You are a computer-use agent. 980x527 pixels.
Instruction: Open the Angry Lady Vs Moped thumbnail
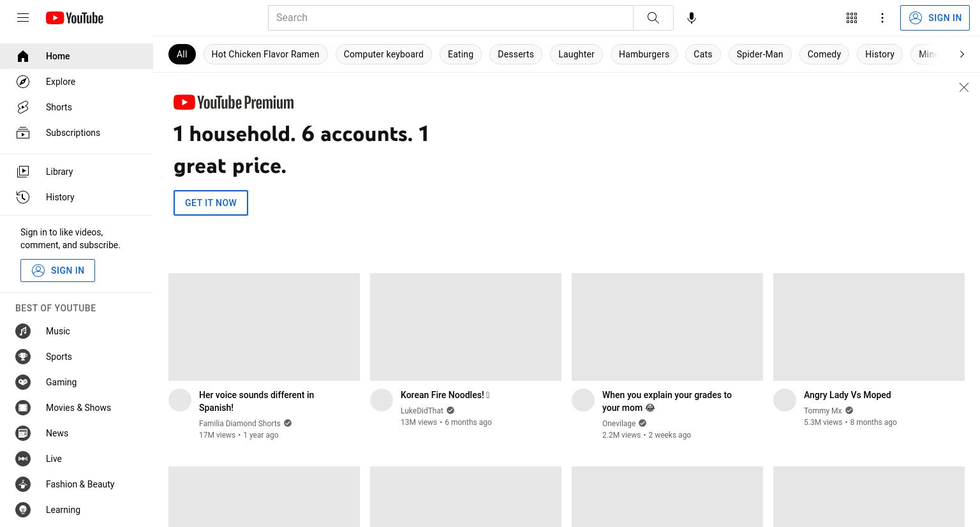coord(869,327)
